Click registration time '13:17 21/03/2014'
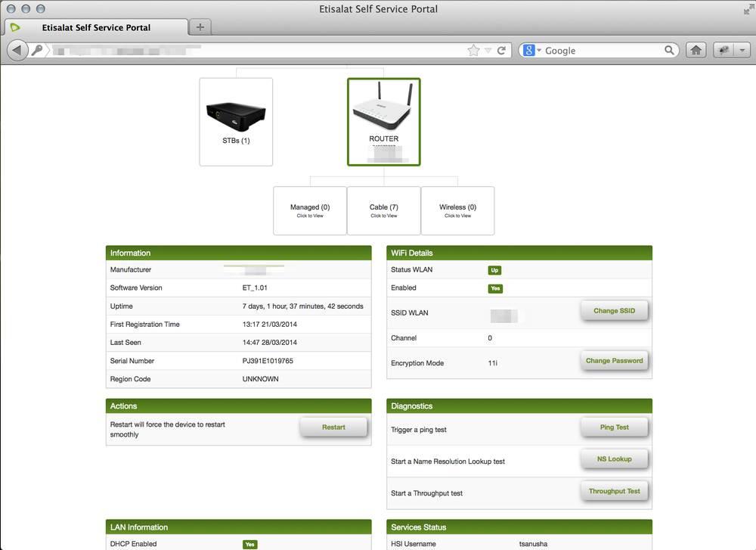Image resolution: width=756 pixels, height=550 pixels. [x=270, y=325]
